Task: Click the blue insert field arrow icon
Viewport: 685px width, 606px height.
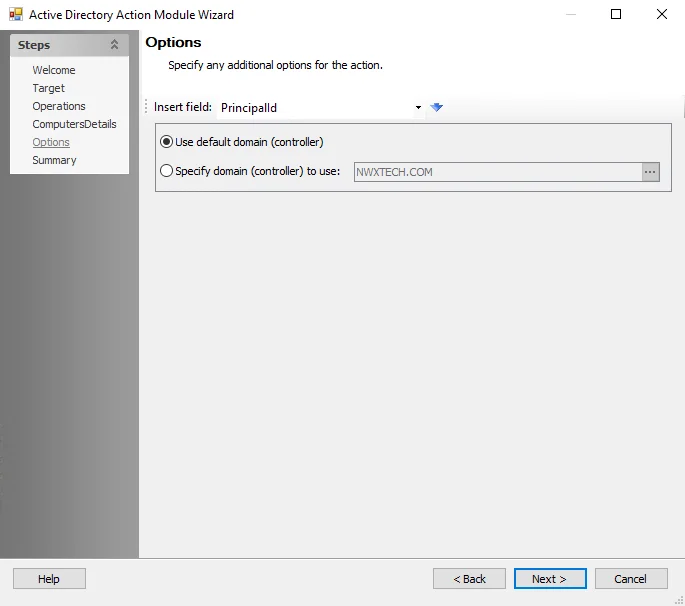Action: click(x=436, y=107)
